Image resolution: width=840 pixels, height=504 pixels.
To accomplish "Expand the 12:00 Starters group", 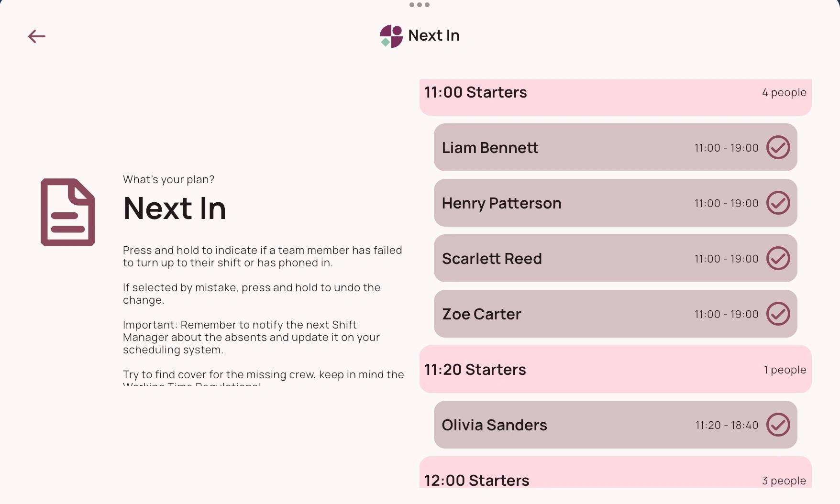I will (x=616, y=472).
